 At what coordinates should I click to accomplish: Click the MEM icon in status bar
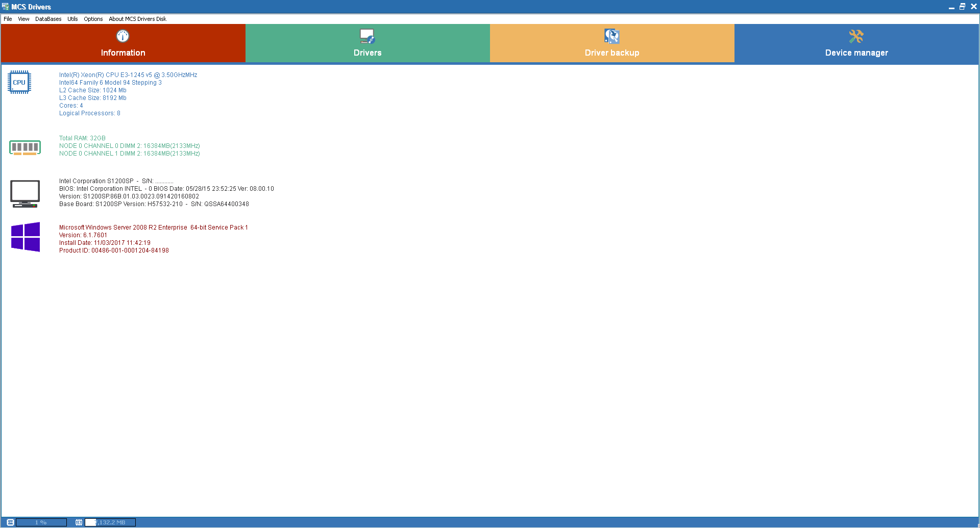79,522
